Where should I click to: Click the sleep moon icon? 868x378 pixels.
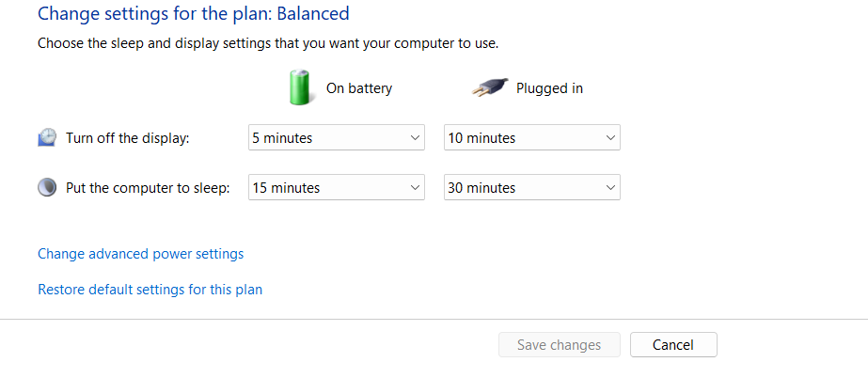tap(47, 187)
